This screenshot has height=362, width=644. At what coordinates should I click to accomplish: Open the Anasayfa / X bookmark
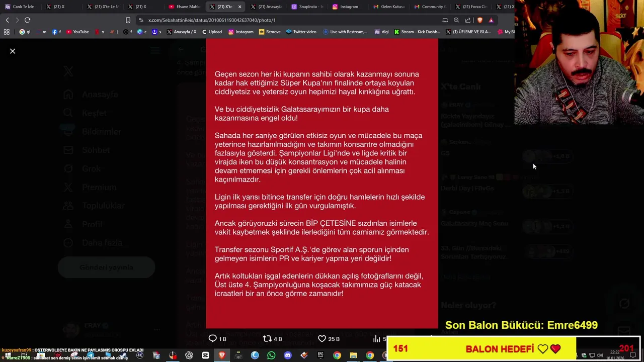(x=182, y=32)
